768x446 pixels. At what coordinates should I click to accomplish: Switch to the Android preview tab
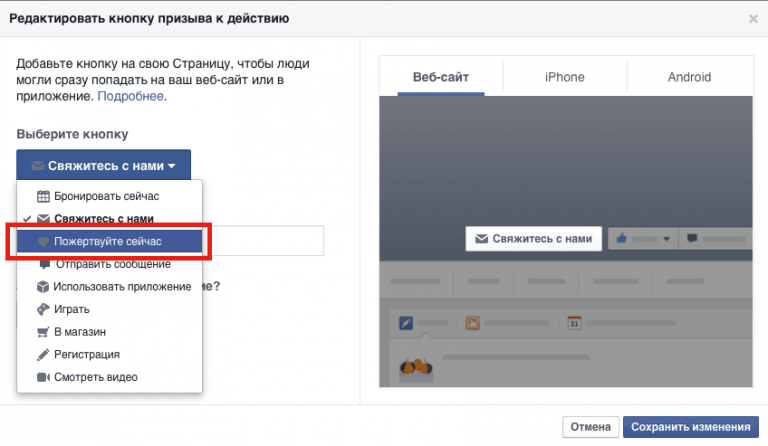pyautogui.click(x=689, y=77)
